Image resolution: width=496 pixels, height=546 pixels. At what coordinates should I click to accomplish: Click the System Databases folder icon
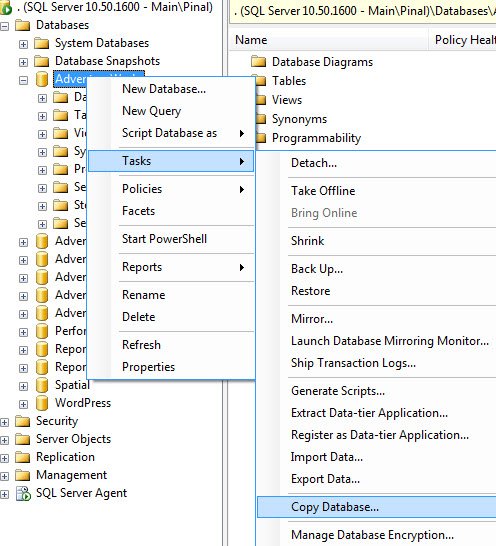[42, 43]
